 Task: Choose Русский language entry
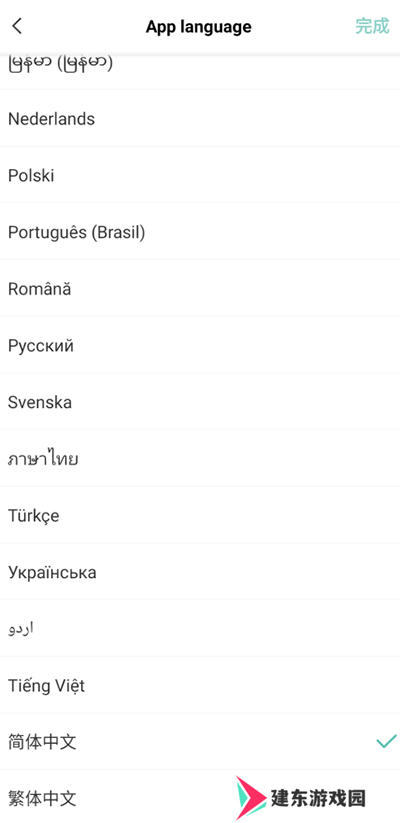tap(200, 345)
